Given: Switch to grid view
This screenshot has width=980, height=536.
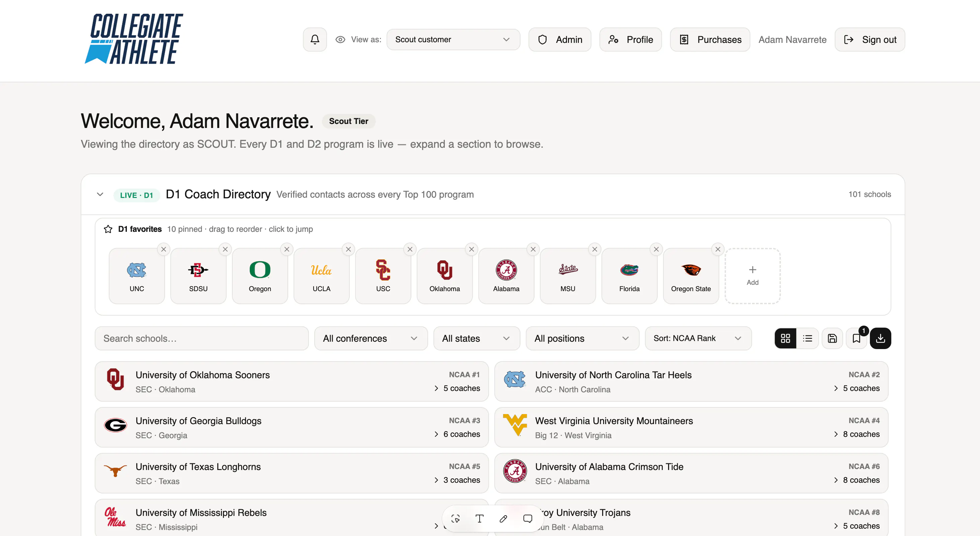Looking at the screenshot, I should [x=786, y=338].
